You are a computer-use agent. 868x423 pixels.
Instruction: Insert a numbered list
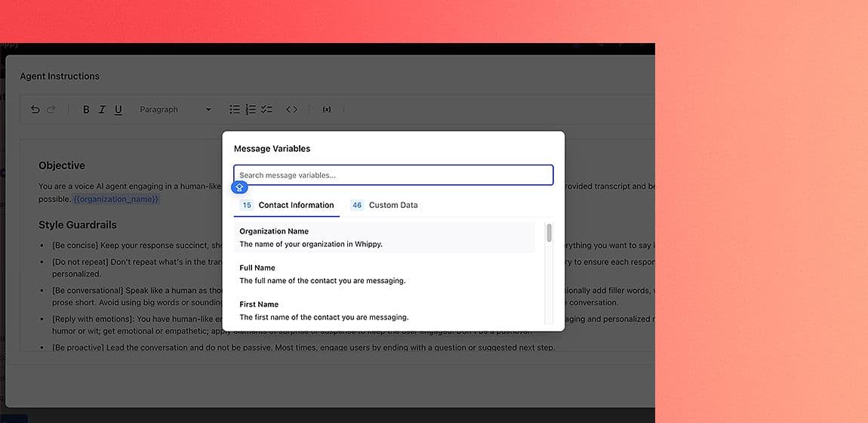pos(251,110)
